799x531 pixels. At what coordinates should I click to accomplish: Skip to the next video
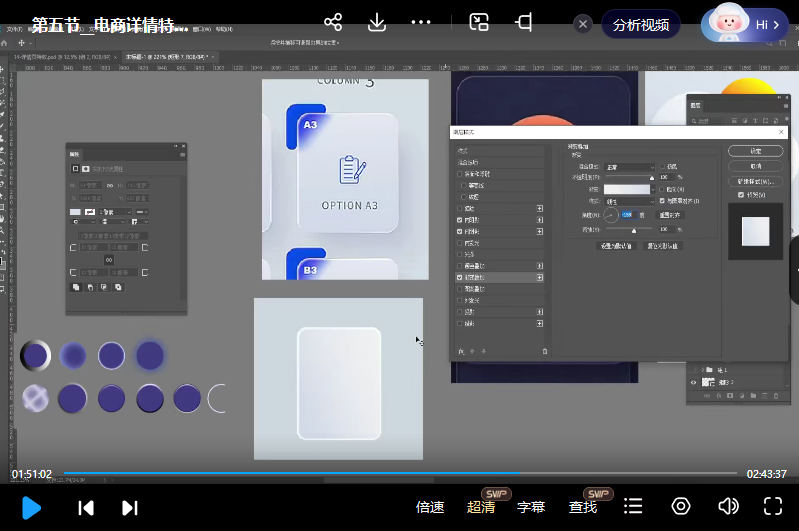(130, 507)
